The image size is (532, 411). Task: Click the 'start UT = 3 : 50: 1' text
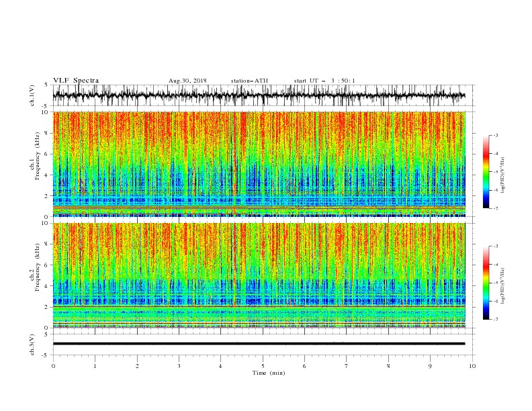[x=324, y=81]
